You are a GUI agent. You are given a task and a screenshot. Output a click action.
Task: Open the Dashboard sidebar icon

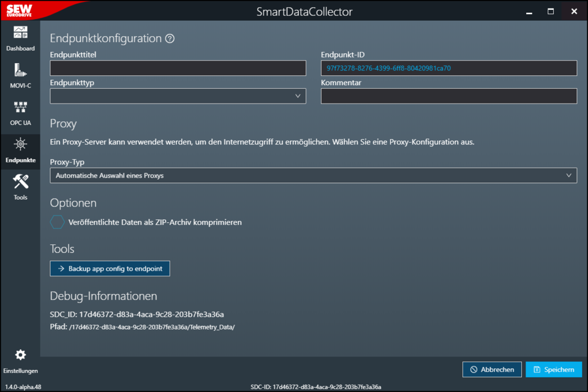20,34
